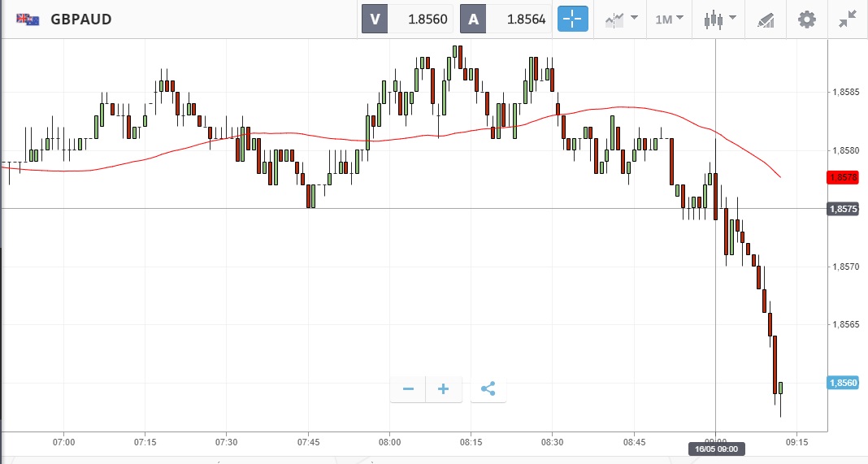
Task: Click the V sell button
Action: click(x=375, y=19)
